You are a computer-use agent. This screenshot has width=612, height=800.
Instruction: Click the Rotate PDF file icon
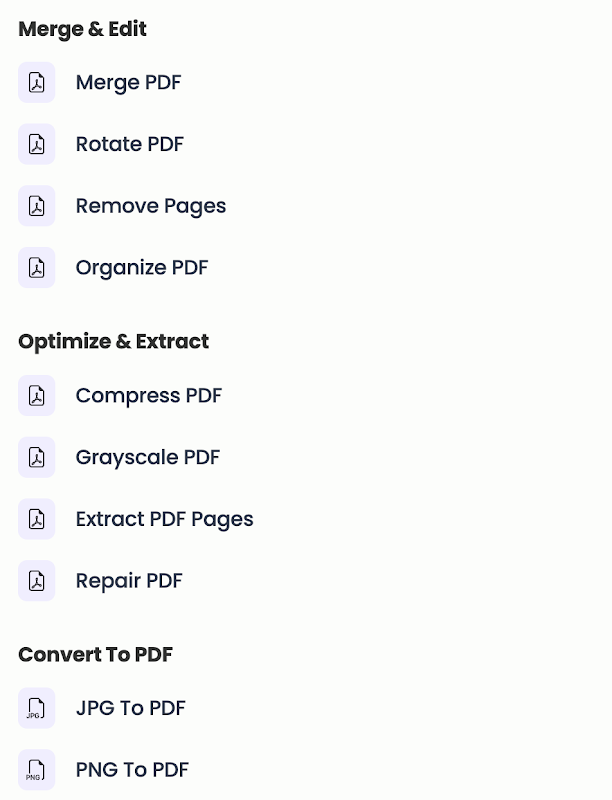37,145
